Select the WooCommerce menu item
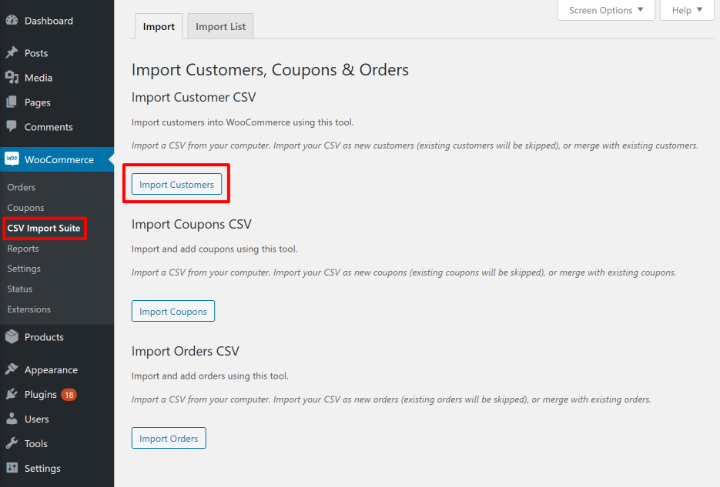Screen dimensions: 720x487 57,159
